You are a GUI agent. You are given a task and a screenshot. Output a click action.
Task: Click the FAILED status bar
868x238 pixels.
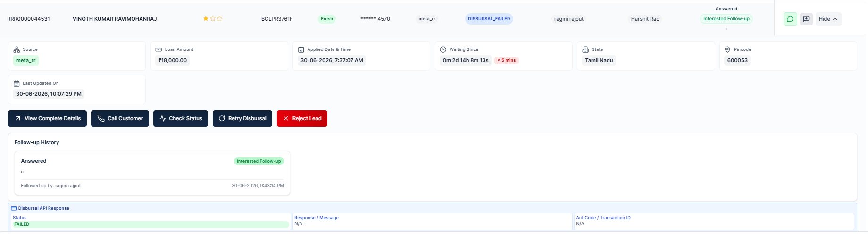[x=150, y=224]
